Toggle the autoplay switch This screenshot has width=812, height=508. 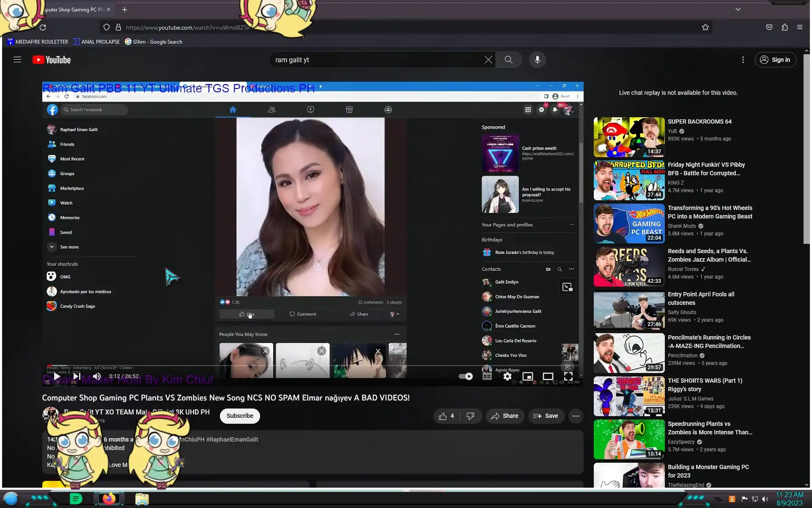466,376
